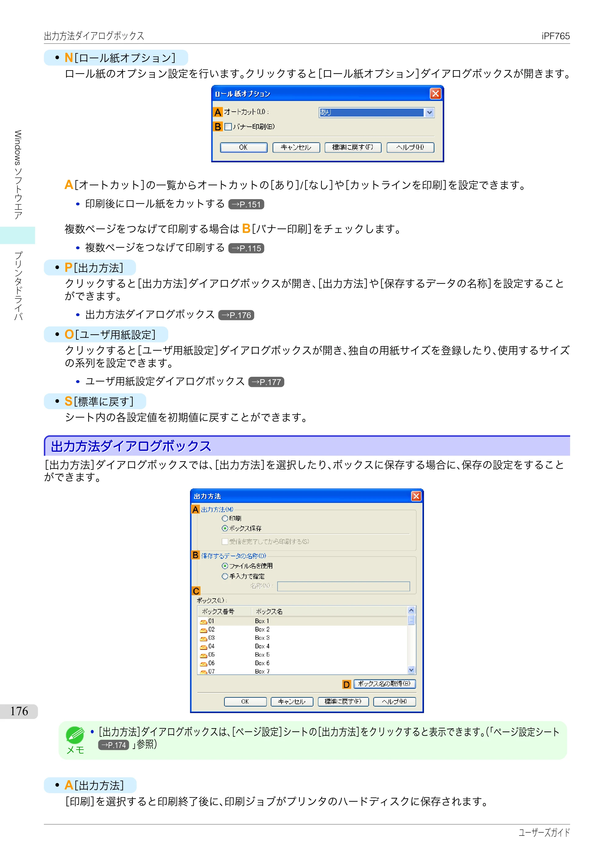Close the 出力方法 dialog

[x=416, y=496]
